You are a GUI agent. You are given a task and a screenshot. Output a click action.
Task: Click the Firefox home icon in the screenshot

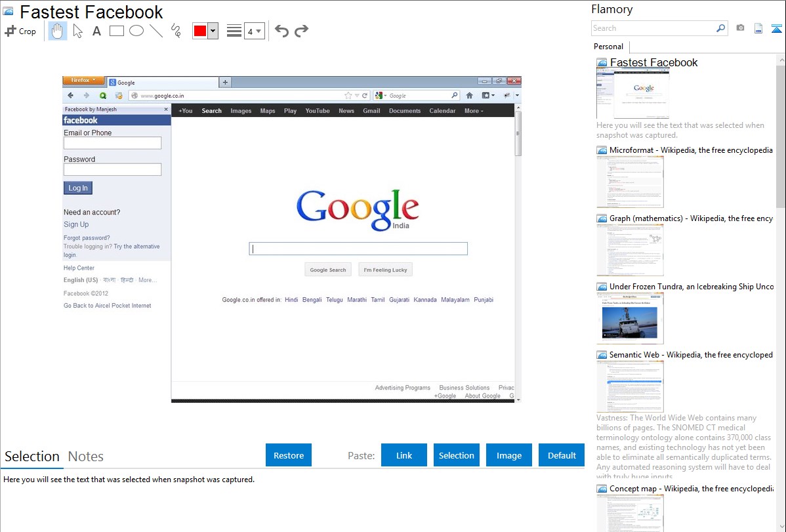(x=469, y=95)
